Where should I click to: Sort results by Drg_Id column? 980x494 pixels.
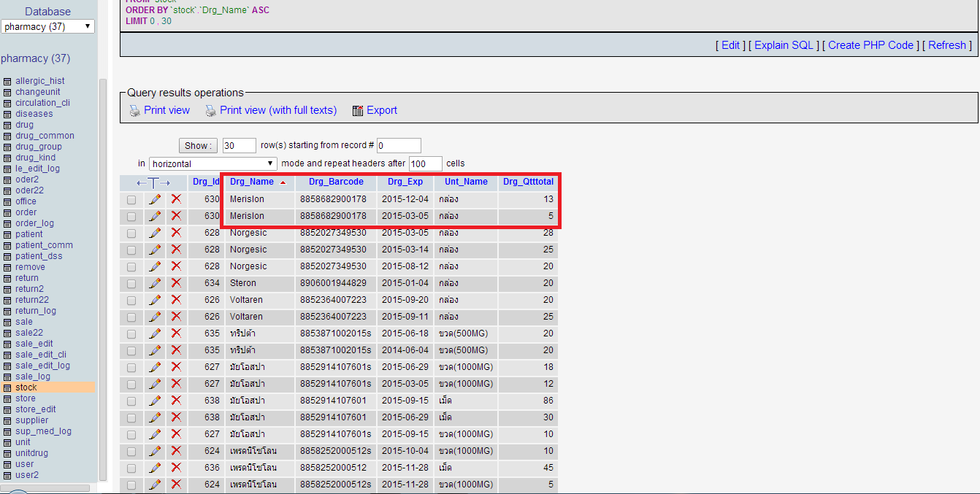(x=206, y=182)
